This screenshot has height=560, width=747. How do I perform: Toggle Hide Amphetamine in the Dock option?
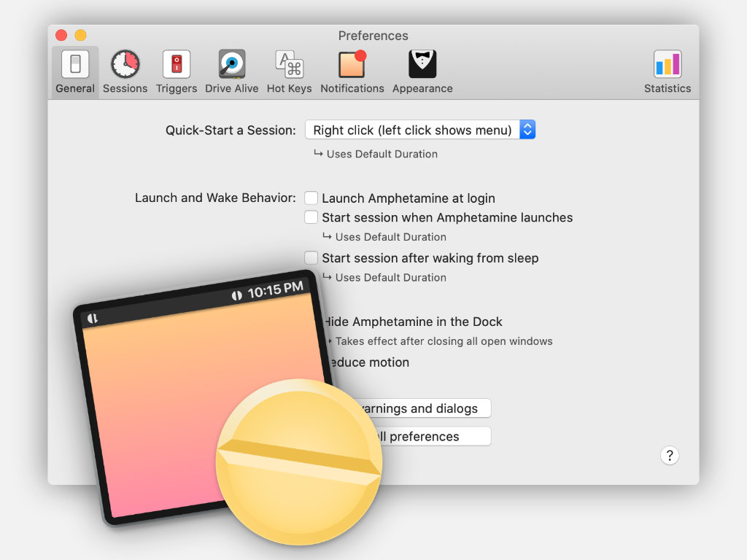coord(413,322)
